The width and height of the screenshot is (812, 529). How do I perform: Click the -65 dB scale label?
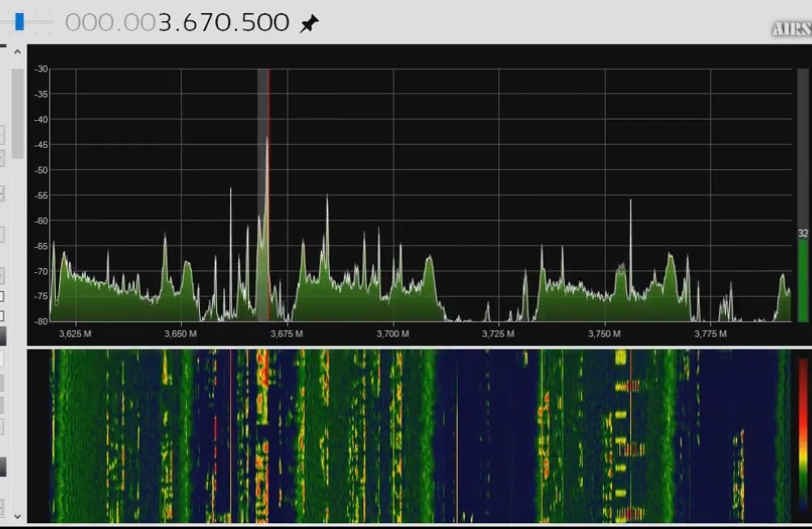41,246
